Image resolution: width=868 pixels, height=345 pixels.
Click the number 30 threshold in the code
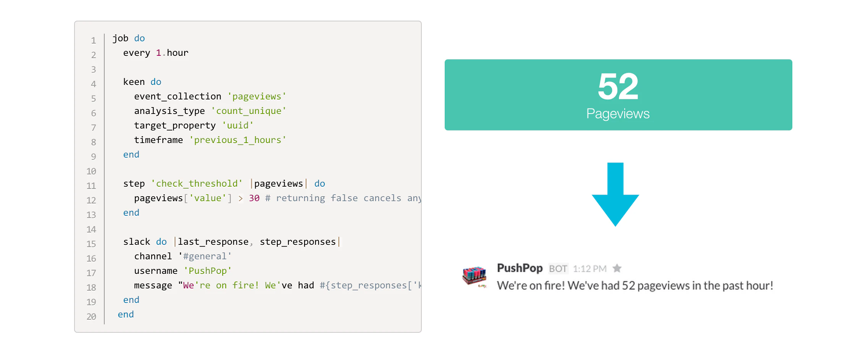[254, 198]
